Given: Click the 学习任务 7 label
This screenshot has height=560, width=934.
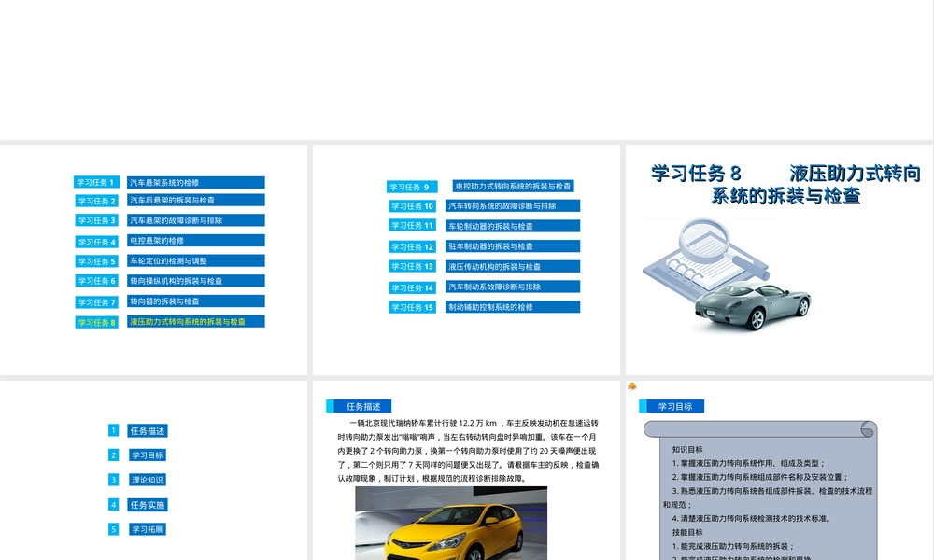Looking at the screenshot, I should [96, 302].
